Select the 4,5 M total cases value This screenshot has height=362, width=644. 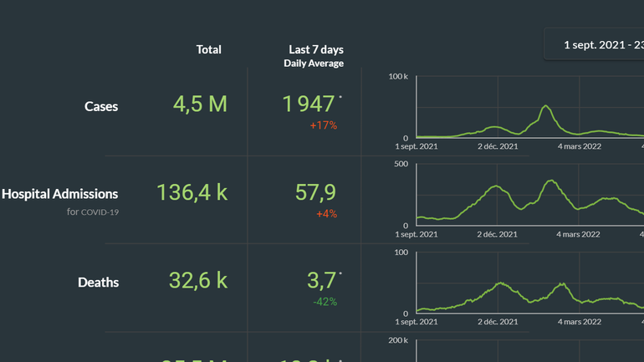[200, 105]
